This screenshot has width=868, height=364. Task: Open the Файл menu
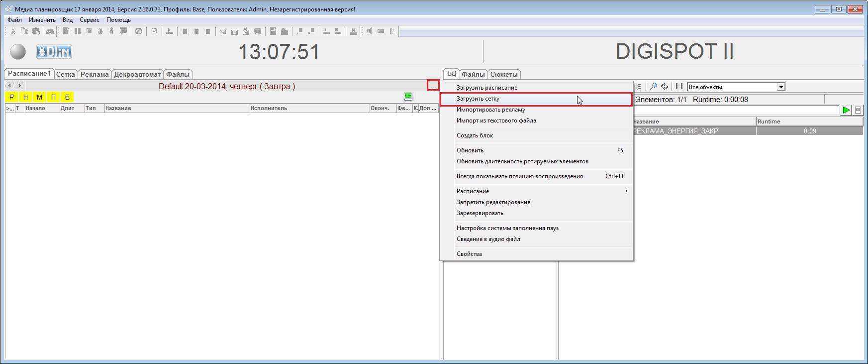[x=14, y=20]
